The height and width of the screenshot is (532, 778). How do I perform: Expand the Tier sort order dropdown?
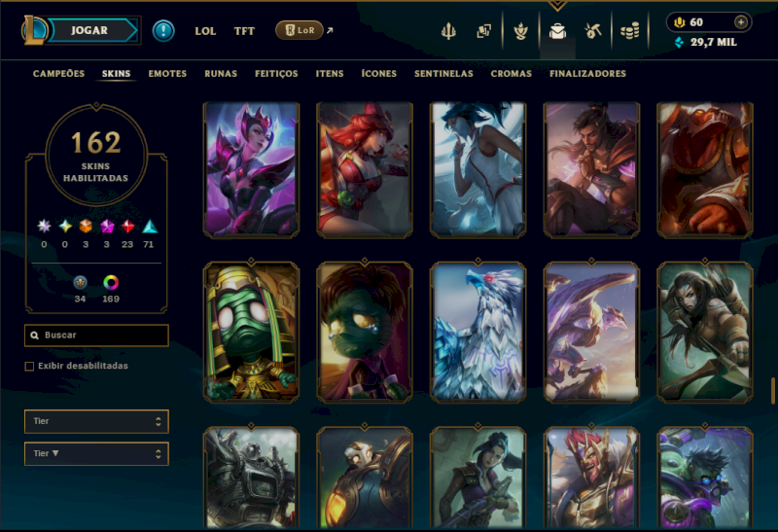point(96,453)
